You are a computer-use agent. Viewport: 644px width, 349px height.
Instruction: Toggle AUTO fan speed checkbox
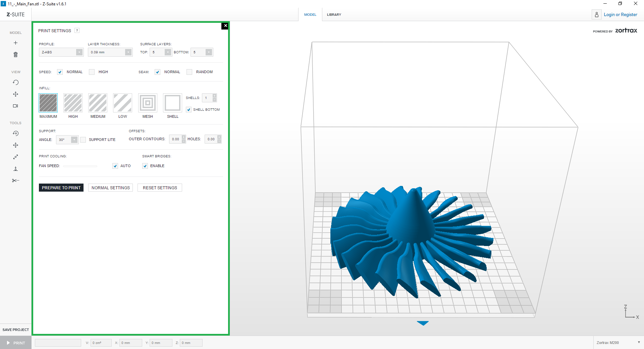[x=115, y=166]
